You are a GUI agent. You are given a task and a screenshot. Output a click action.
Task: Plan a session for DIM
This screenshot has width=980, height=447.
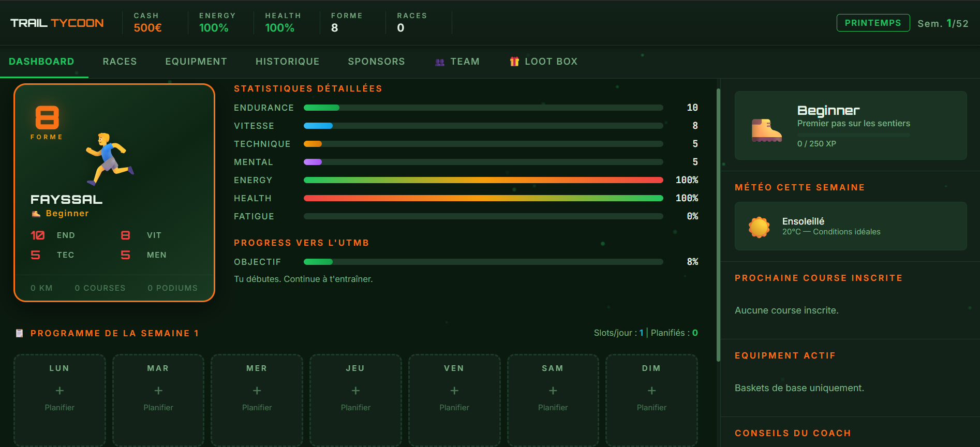[651, 399]
